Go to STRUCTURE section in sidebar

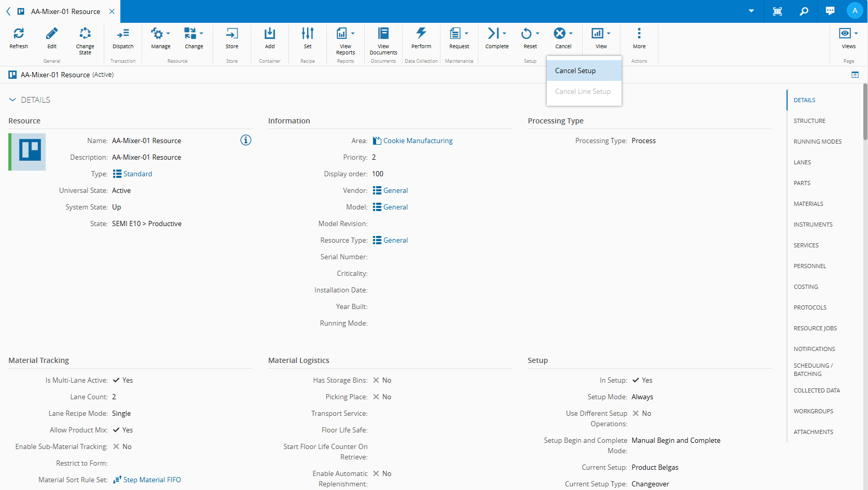pyautogui.click(x=809, y=121)
